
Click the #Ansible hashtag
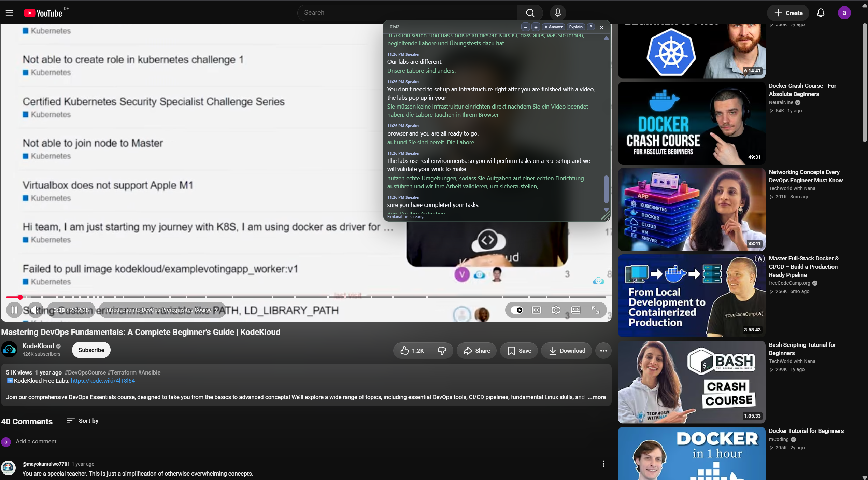click(x=149, y=372)
